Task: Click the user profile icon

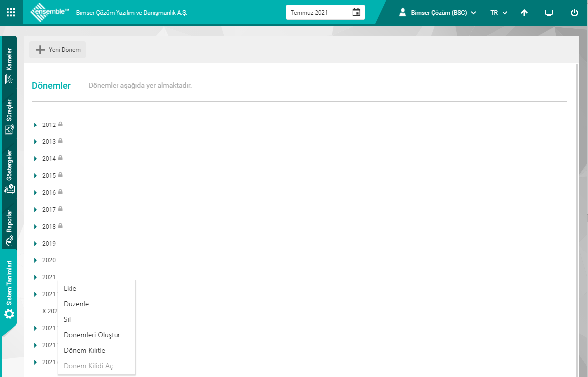Action: coord(402,12)
